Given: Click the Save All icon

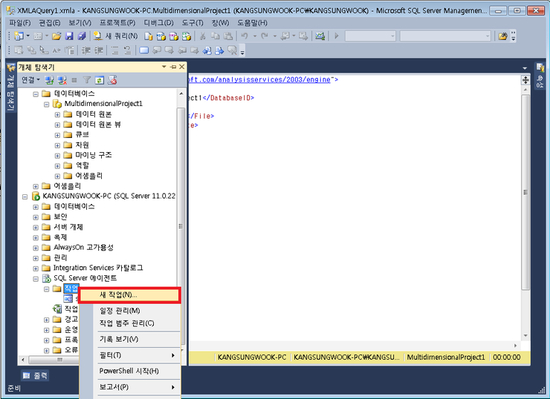Looking at the screenshot, I should 82,36.
